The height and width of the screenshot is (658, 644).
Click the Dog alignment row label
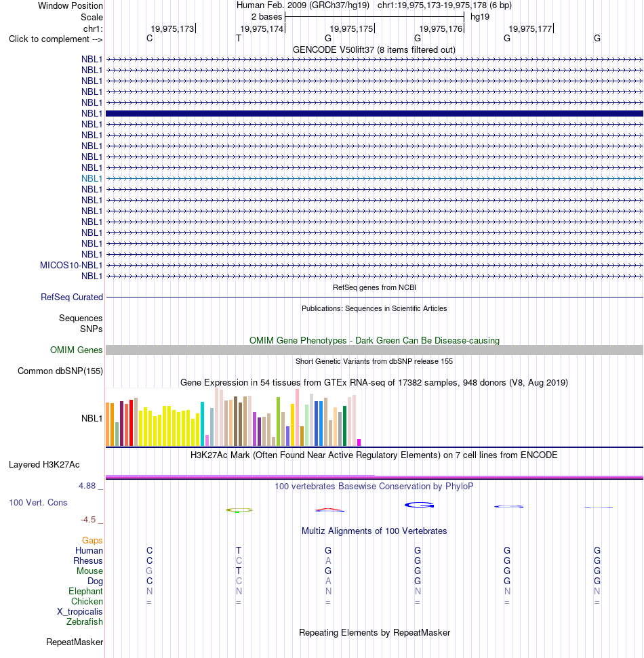tap(96, 581)
